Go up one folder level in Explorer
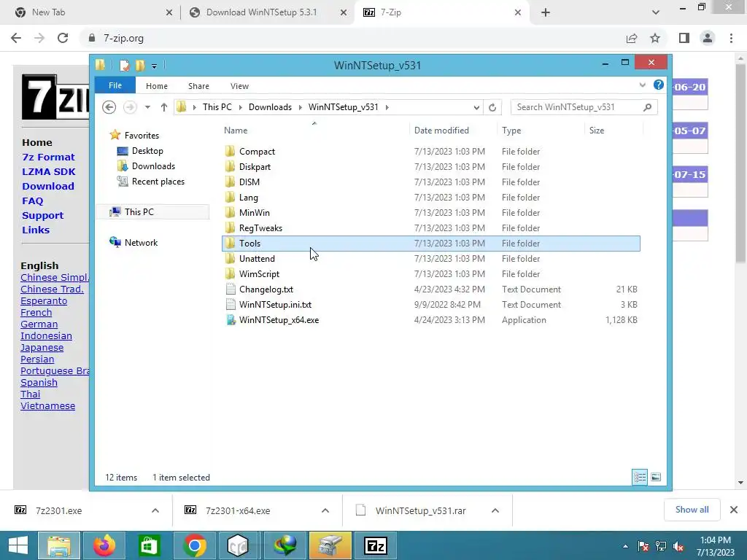Viewport: 747px width, 560px height. coord(164,107)
